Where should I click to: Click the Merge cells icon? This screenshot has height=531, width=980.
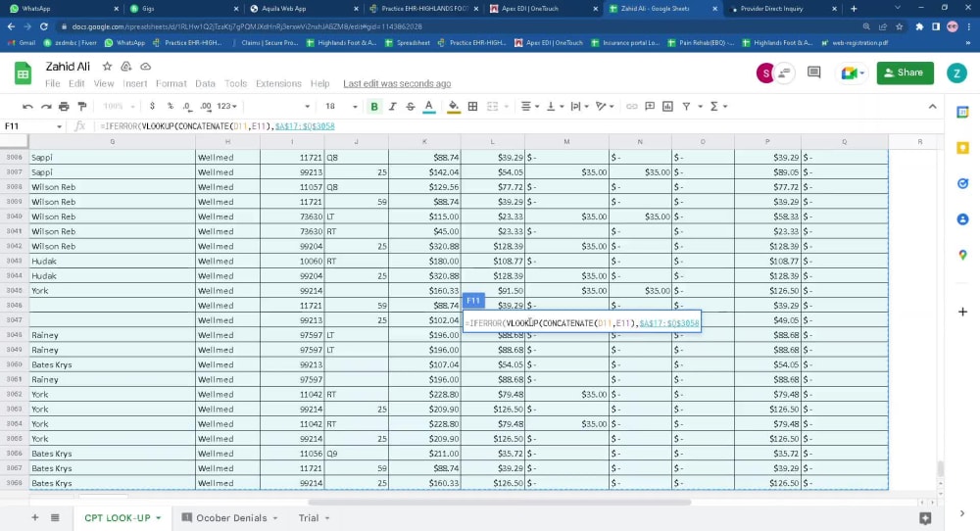pyautogui.click(x=493, y=106)
